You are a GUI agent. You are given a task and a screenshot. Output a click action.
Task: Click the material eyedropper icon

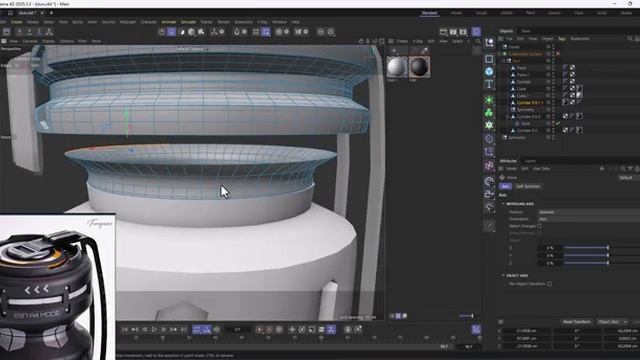[x=425, y=51]
